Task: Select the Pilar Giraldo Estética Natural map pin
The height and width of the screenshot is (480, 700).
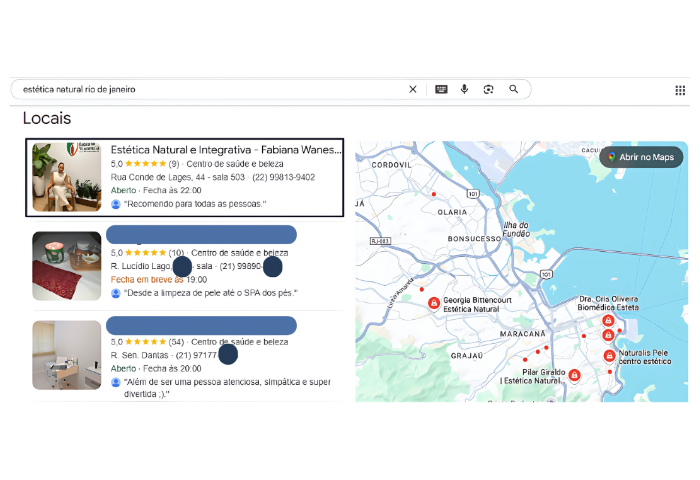Action: pyautogui.click(x=575, y=375)
